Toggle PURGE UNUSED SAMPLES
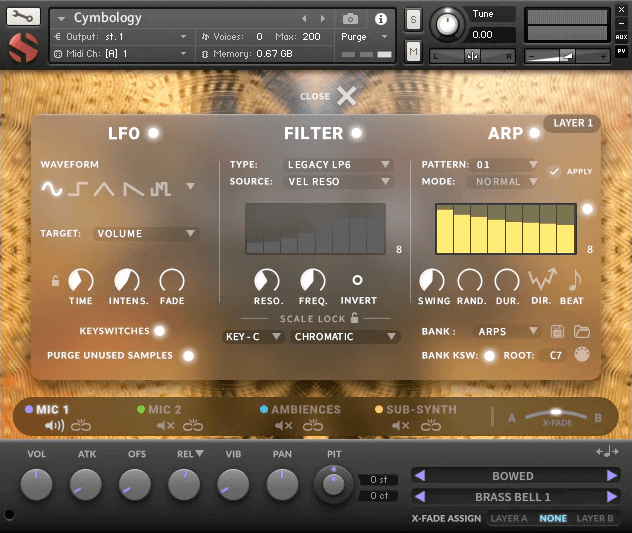Image resolution: width=632 pixels, height=533 pixels. tap(188, 355)
